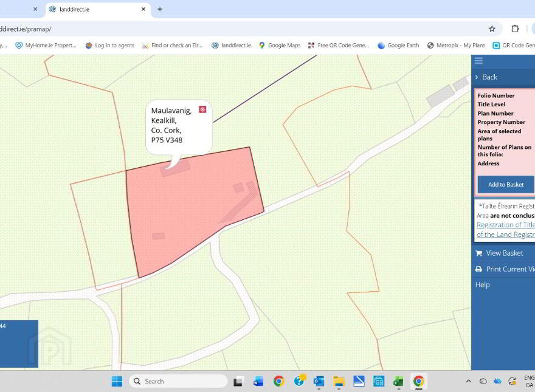Open the Google Earth bookmark

pos(398,46)
